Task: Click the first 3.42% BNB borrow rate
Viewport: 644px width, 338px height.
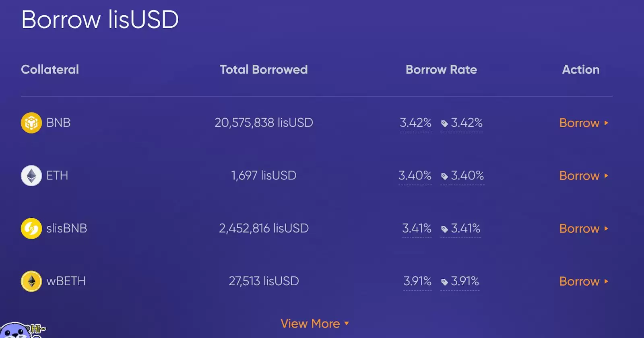Action: pyautogui.click(x=415, y=123)
